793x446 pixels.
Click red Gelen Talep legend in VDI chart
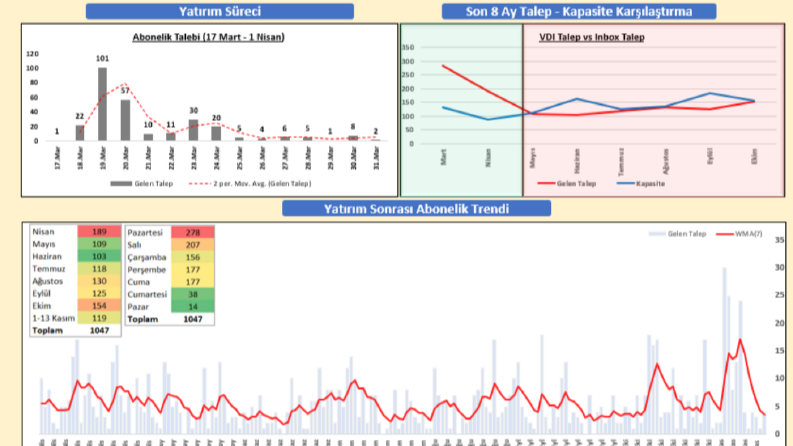tap(566, 184)
